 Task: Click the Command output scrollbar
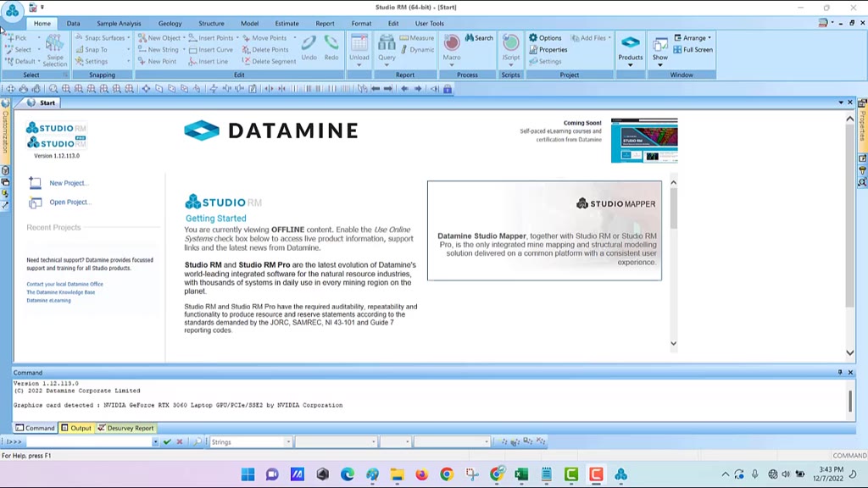point(850,401)
